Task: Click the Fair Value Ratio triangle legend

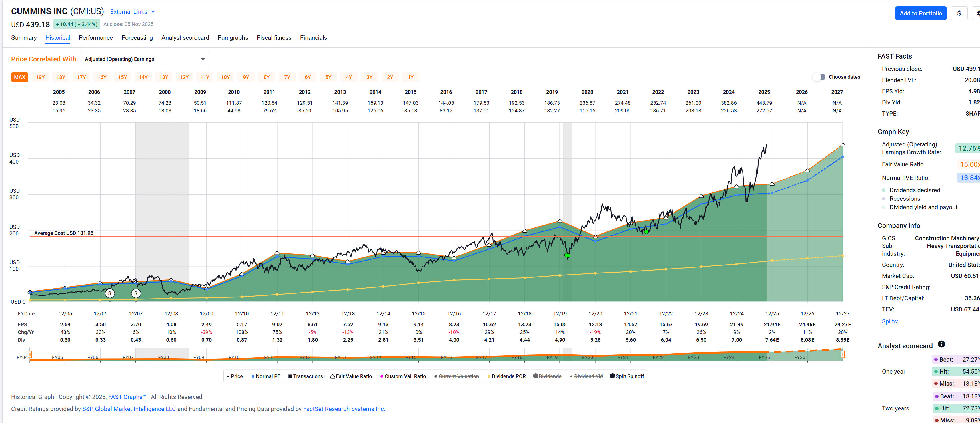Action: 332,376
